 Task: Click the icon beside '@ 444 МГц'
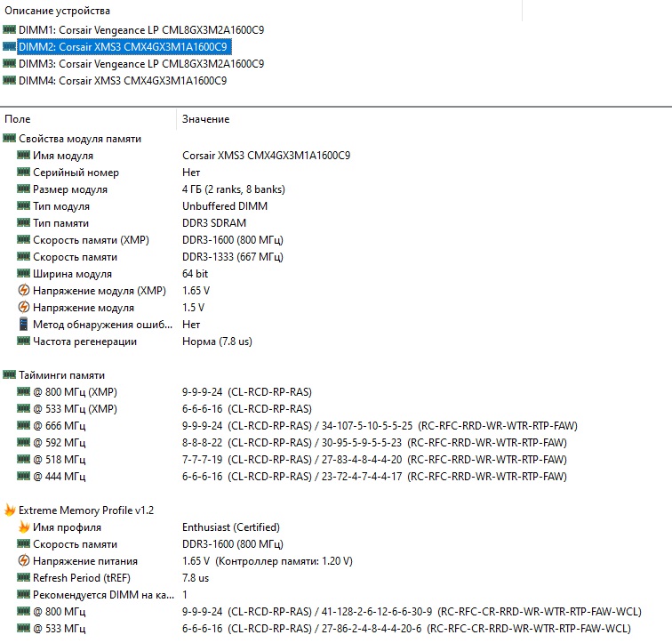(24, 476)
